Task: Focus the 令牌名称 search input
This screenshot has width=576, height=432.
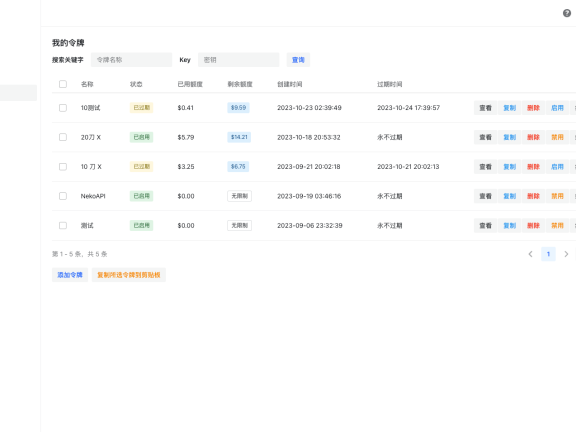Action: click(x=131, y=60)
